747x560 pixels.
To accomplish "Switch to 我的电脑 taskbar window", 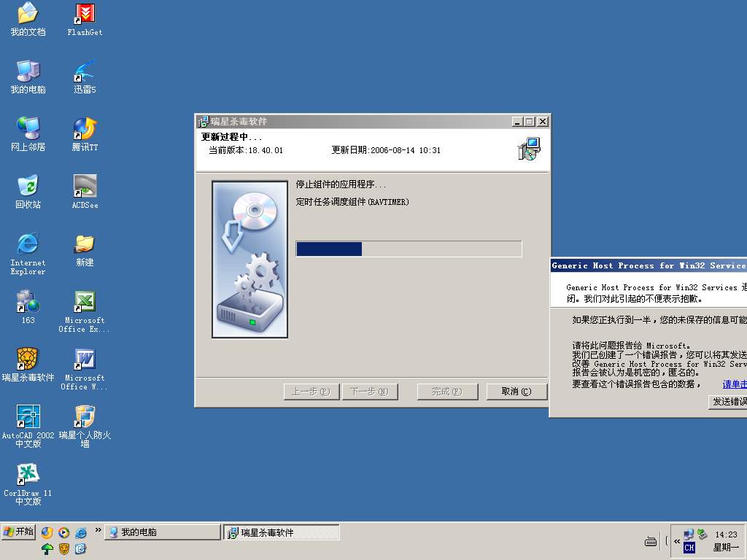I will tap(162, 532).
